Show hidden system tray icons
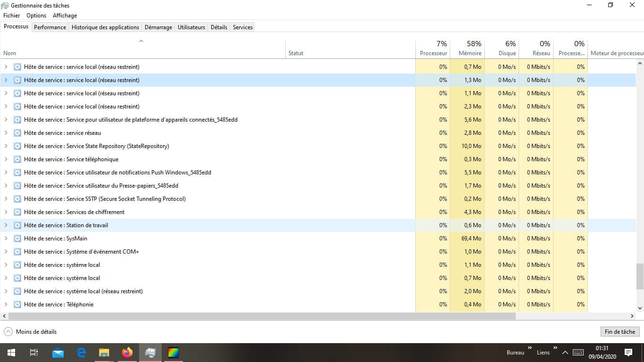Screen dimensions: 644x362 [565, 353]
